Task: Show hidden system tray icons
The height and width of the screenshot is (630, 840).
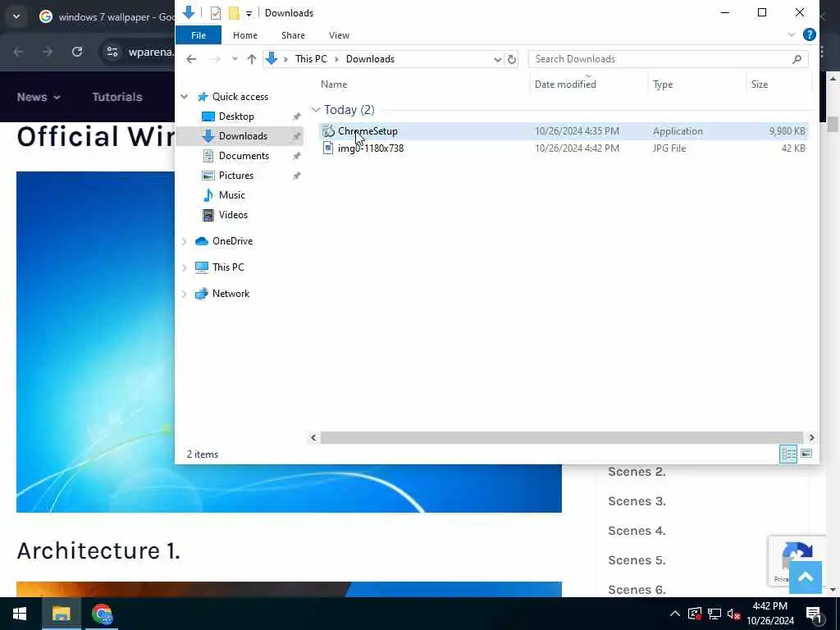Action: click(x=675, y=614)
